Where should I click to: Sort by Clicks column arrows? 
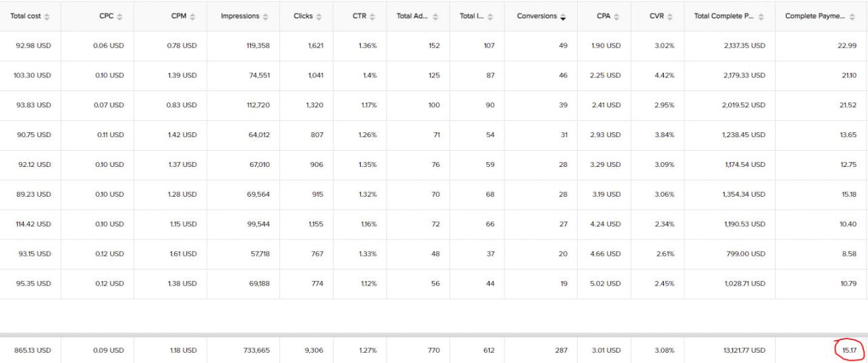(x=319, y=16)
